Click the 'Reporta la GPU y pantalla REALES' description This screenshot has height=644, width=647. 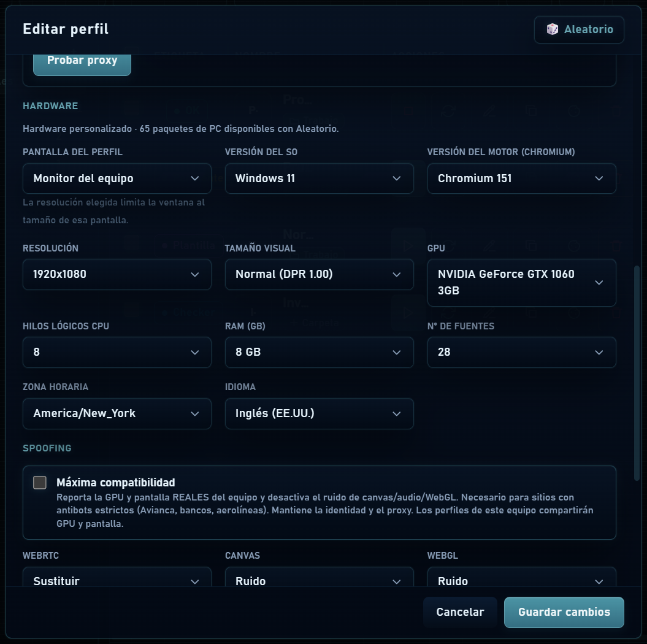pyautogui.click(x=325, y=510)
